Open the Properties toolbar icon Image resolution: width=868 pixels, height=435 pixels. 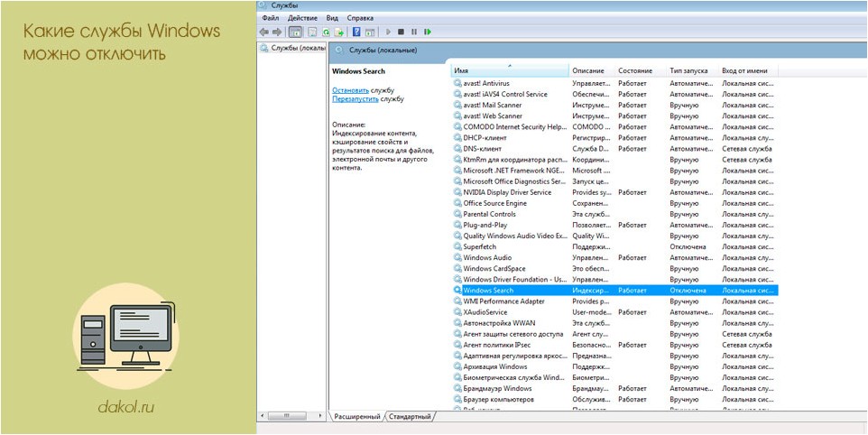coord(312,32)
